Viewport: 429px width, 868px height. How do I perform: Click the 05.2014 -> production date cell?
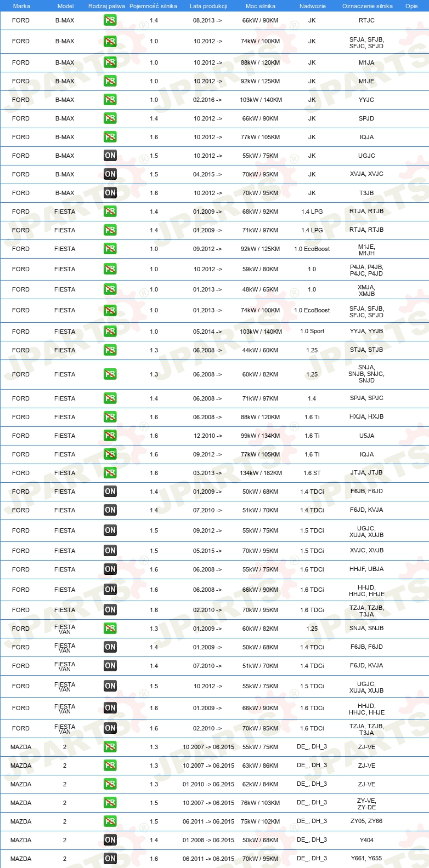click(207, 332)
